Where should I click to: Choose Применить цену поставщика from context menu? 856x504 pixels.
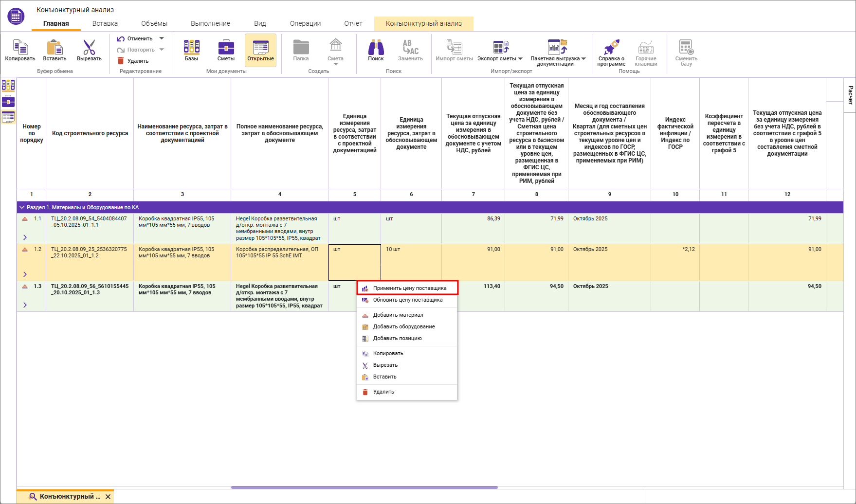point(409,288)
